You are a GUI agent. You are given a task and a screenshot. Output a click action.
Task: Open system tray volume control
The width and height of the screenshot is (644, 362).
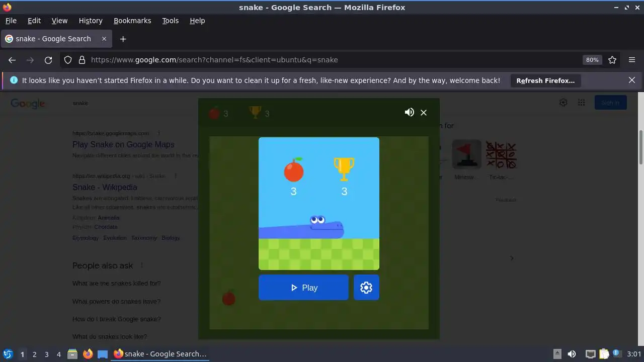(572, 354)
